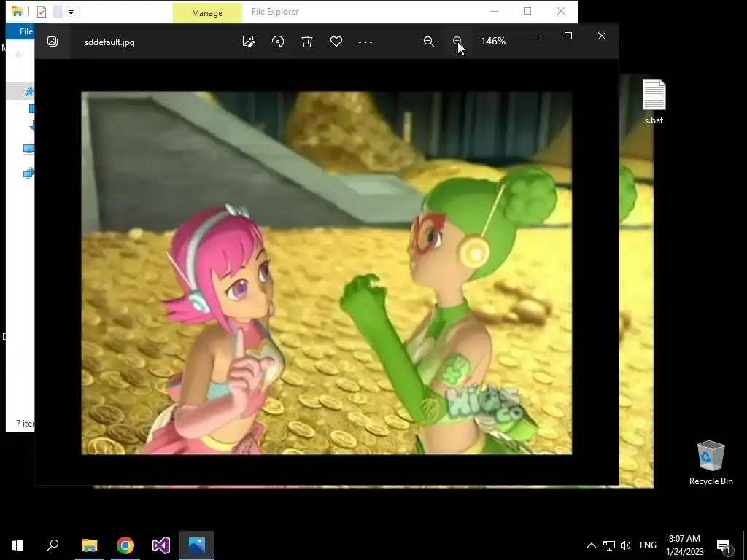This screenshot has height=560, width=747.
Task: Maximize the Photos window
Action: [x=568, y=36]
